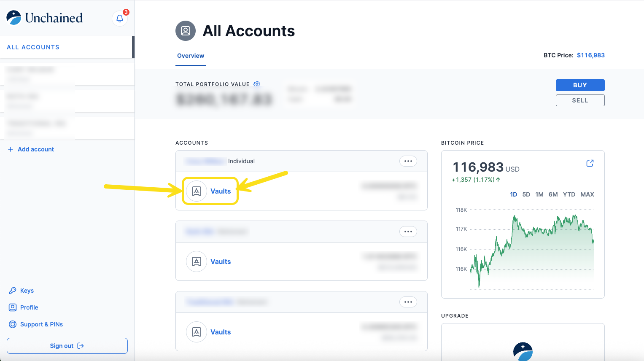Image resolution: width=644 pixels, height=361 pixels.
Task: Open options menu for second account card
Action: click(408, 232)
